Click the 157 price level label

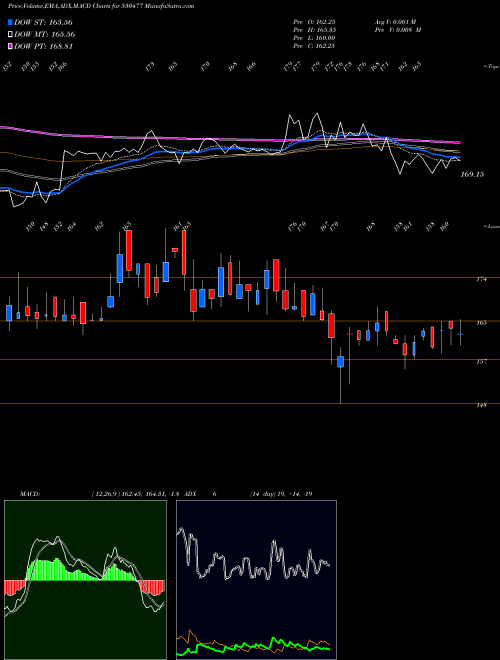(482, 361)
